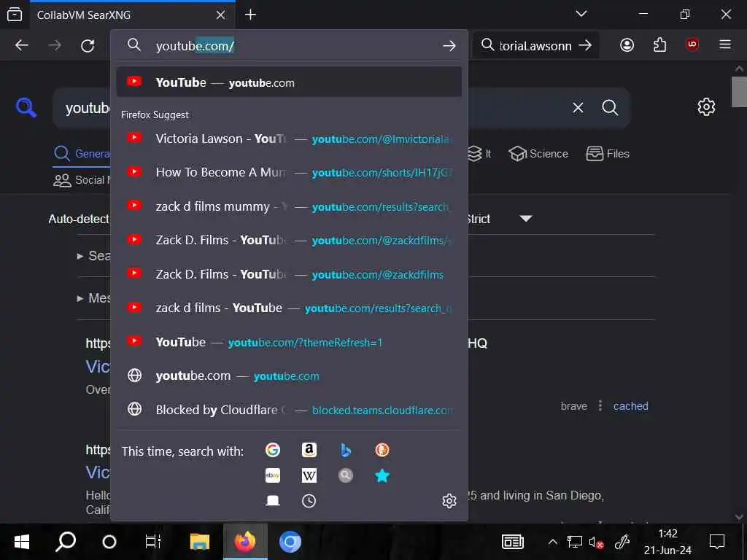747x560 pixels.
Task: Search open tabs with the tab icon
Action: (x=273, y=500)
